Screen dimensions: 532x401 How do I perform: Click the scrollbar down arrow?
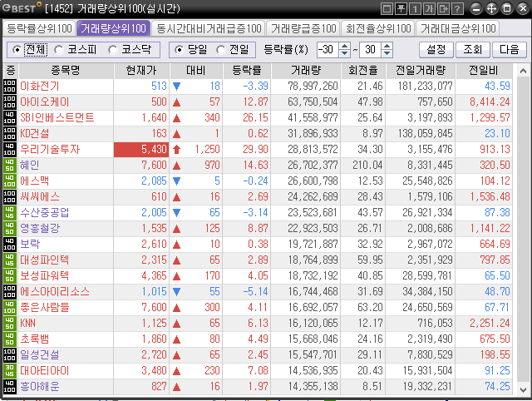tap(523, 390)
